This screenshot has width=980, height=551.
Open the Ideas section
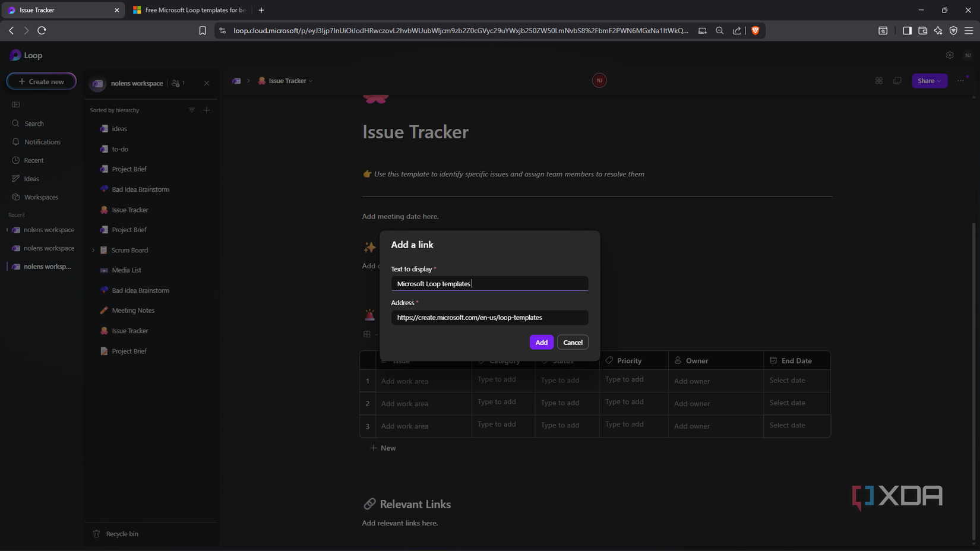pos(31,179)
